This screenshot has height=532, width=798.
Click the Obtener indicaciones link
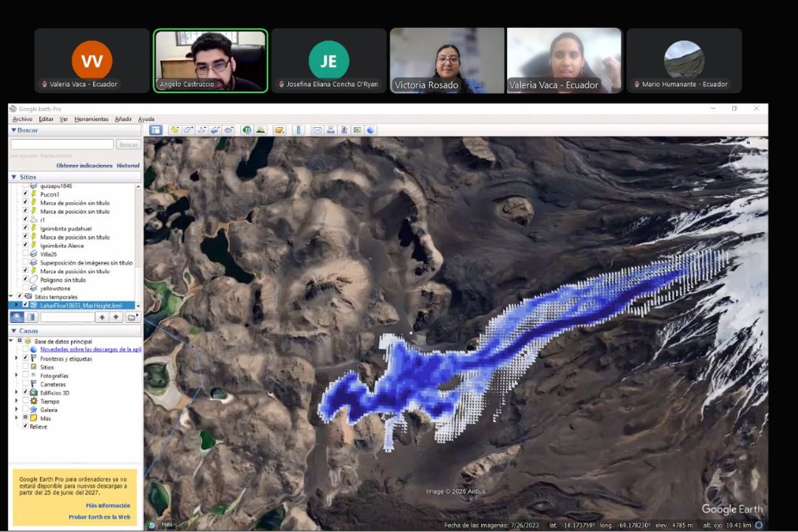tap(84, 166)
